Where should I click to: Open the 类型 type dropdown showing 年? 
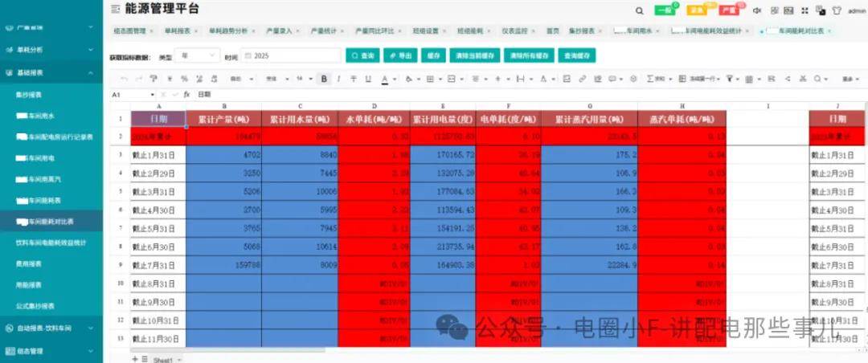pyautogui.click(x=197, y=55)
